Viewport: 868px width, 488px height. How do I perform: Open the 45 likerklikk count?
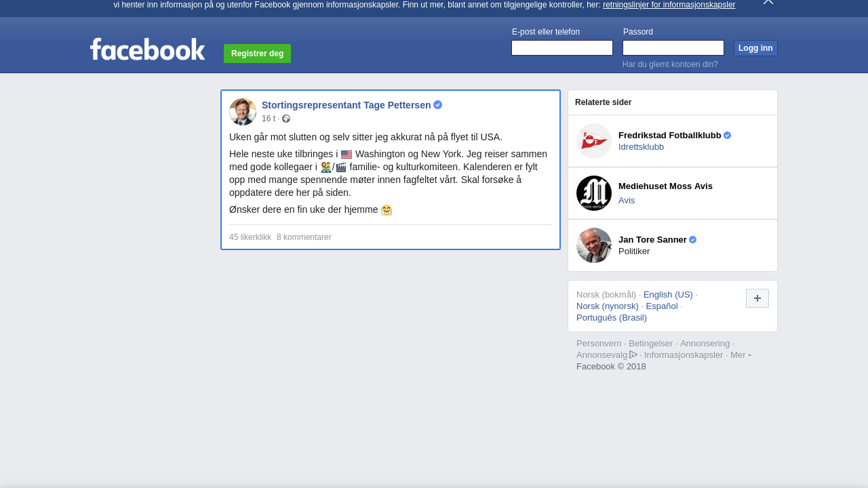[250, 237]
